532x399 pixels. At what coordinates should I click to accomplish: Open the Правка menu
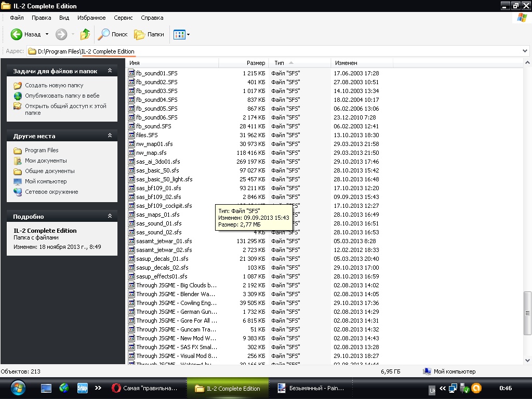coord(42,18)
